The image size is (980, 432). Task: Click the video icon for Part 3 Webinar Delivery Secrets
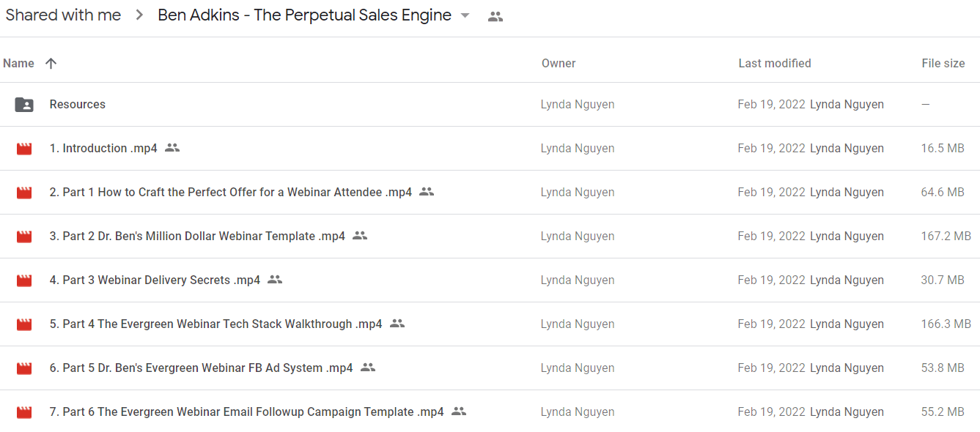click(24, 280)
